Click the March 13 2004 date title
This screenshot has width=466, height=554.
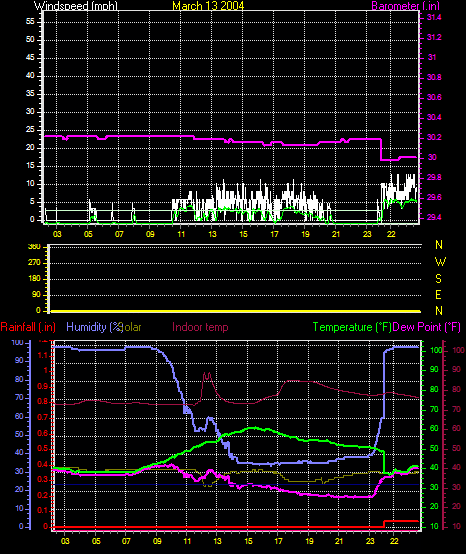(208, 6)
